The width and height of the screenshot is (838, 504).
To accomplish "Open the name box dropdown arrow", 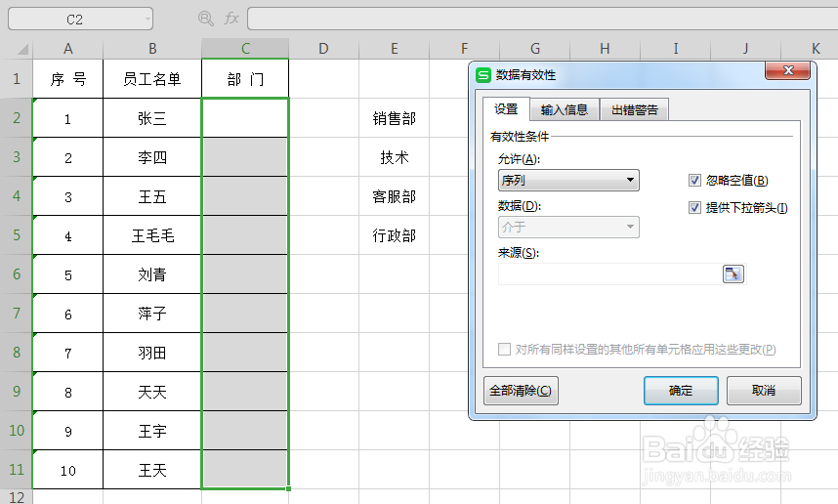I will [147, 20].
